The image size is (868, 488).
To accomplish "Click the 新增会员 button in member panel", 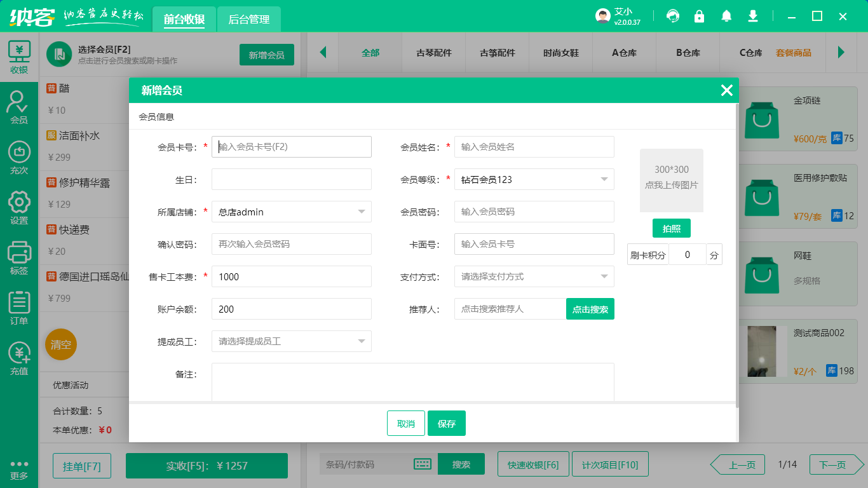I will click(267, 55).
